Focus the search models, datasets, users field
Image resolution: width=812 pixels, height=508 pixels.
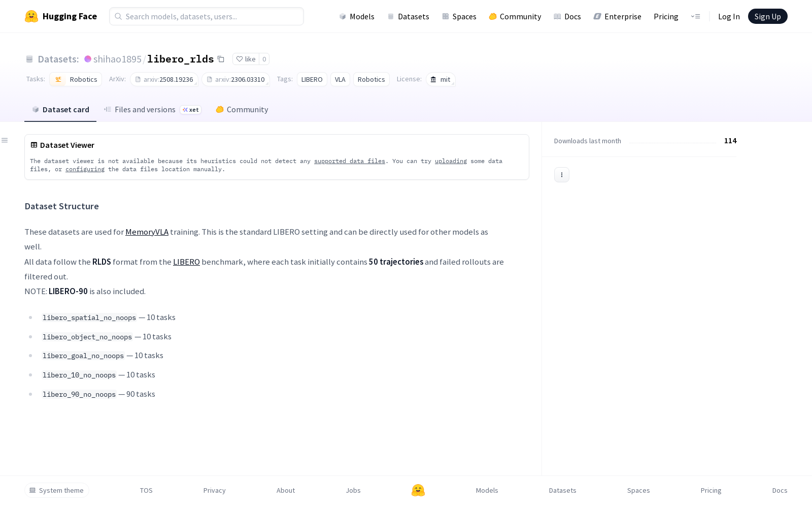207,16
